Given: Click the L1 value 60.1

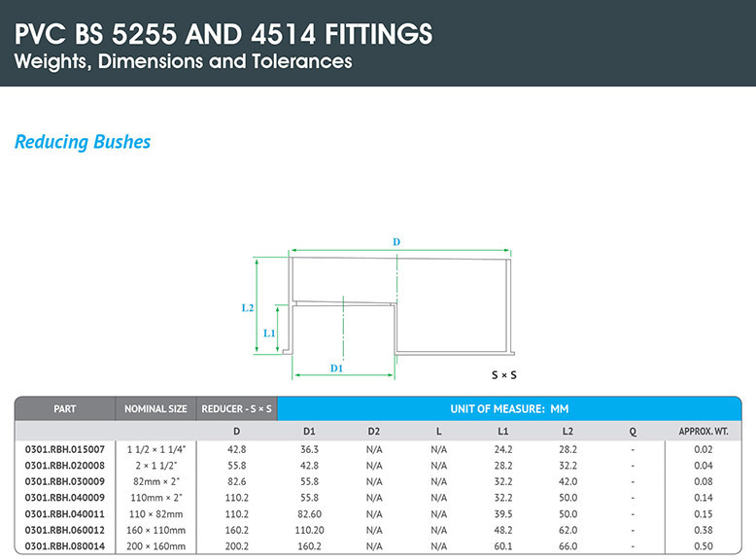Looking at the screenshot, I should click(503, 546).
